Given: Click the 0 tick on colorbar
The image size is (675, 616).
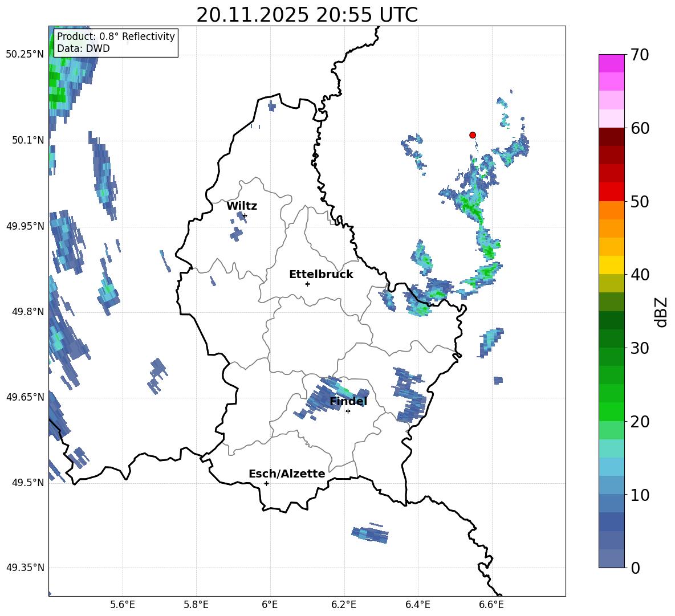Looking at the screenshot, I should (636, 568).
